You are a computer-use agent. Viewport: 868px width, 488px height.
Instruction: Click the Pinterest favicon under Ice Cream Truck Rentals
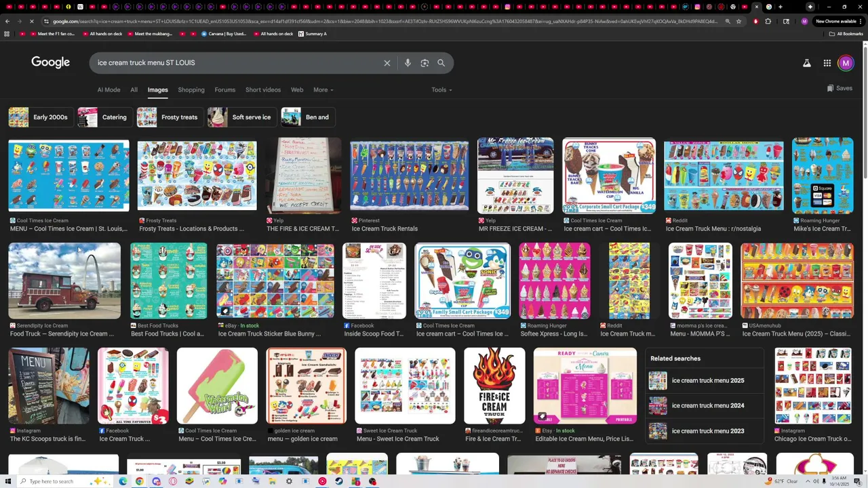pos(355,220)
